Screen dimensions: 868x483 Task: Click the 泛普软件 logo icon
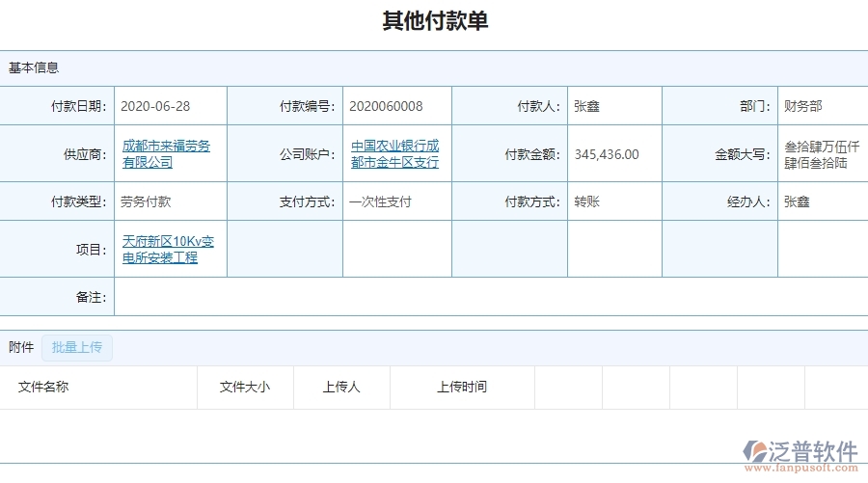(752, 451)
